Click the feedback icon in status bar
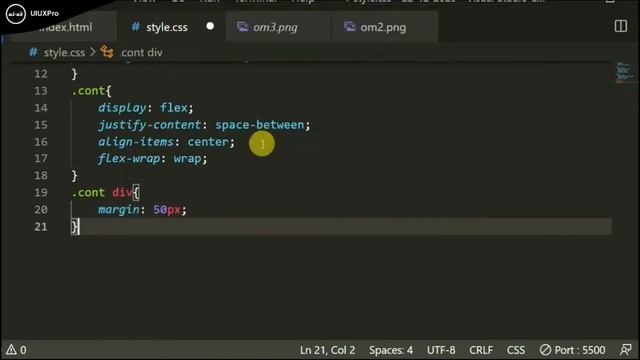The width and height of the screenshot is (640, 360). 625,350
